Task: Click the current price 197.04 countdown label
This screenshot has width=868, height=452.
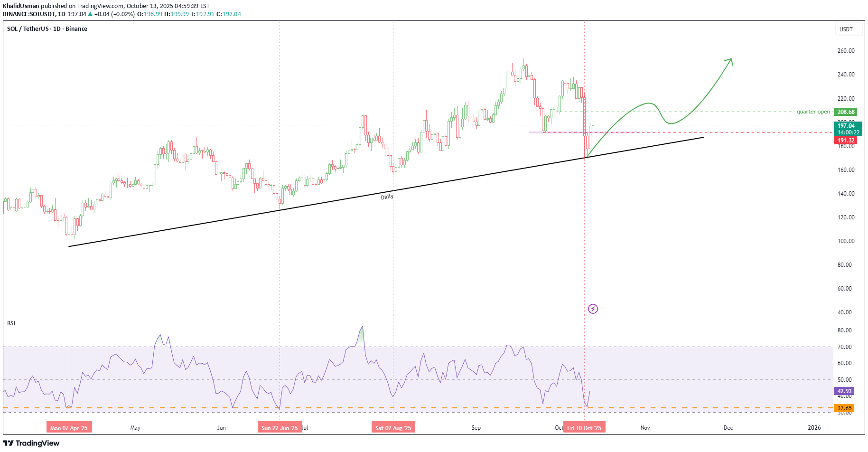Action: coord(848,129)
